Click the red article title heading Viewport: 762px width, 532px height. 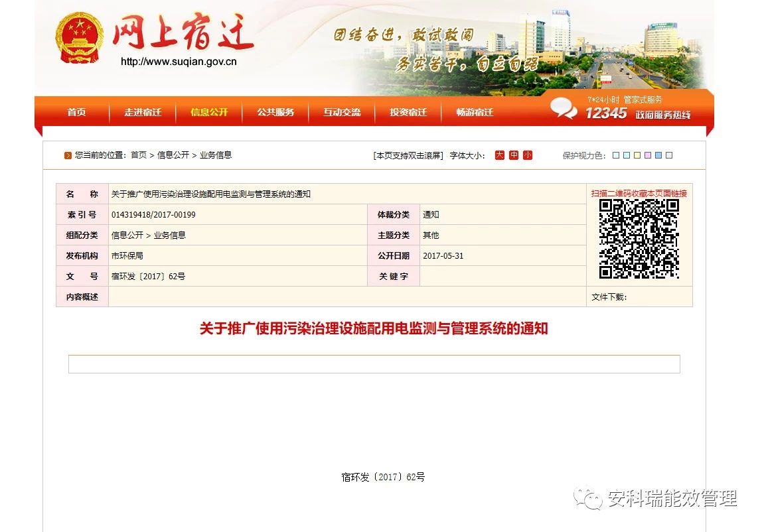click(374, 329)
